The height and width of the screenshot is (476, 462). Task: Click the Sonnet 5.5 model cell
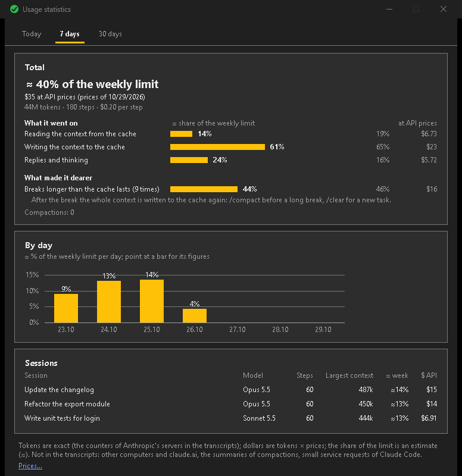[x=259, y=418]
